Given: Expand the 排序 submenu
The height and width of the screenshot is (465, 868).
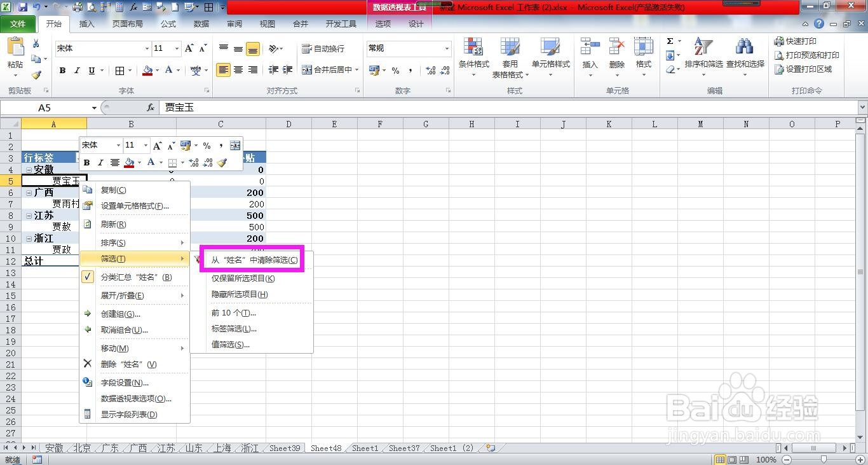Looking at the screenshot, I should [x=135, y=243].
